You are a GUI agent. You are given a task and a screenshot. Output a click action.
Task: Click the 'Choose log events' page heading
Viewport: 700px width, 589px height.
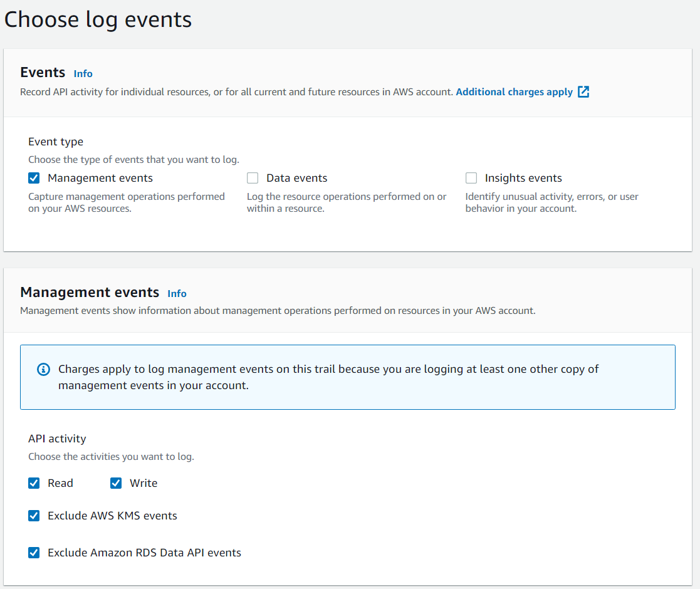click(98, 19)
